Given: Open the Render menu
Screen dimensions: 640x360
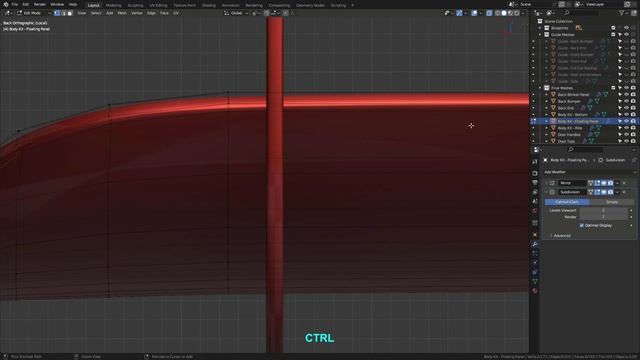Looking at the screenshot, I should pyautogui.click(x=40, y=4).
